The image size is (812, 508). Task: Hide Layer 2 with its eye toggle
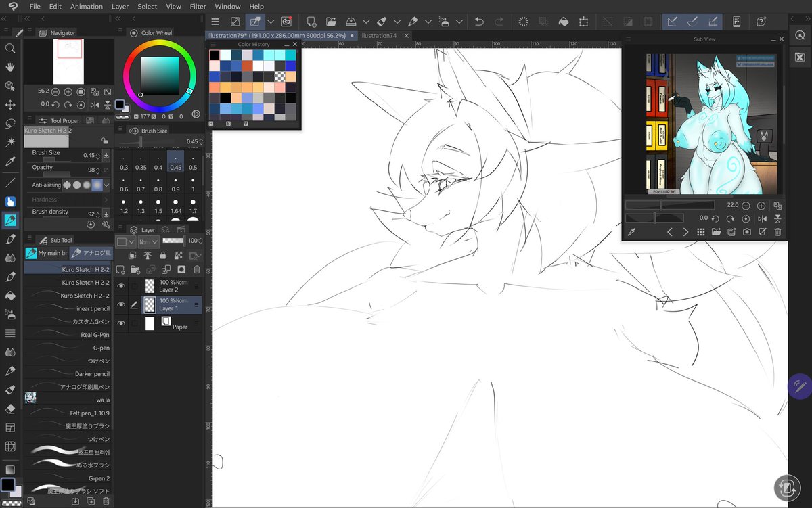(x=121, y=285)
